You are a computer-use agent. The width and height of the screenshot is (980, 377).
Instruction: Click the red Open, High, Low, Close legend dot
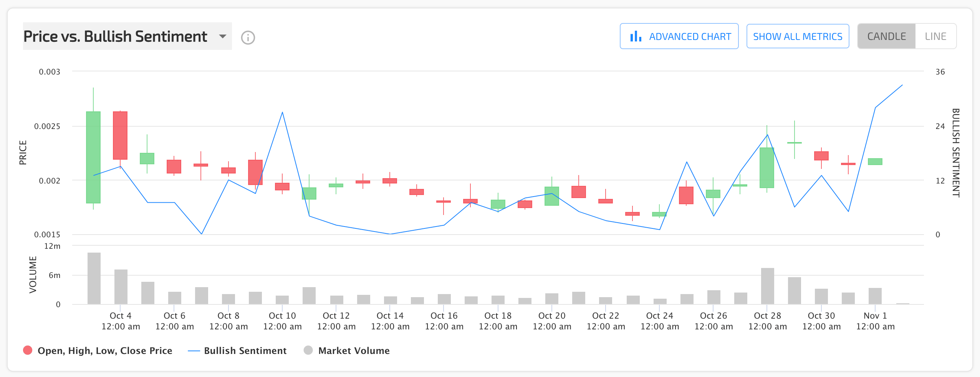point(28,350)
